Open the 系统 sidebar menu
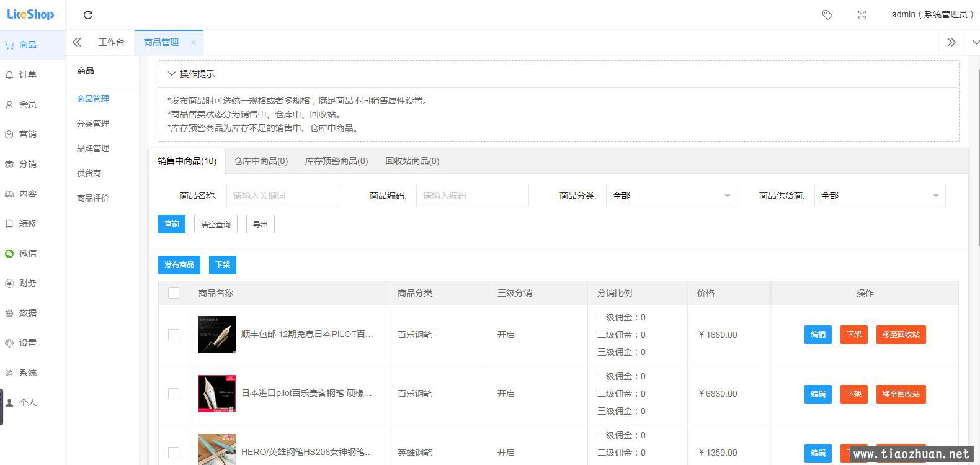The height and width of the screenshot is (465, 980). pyautogui.click(x=32, y=372)
